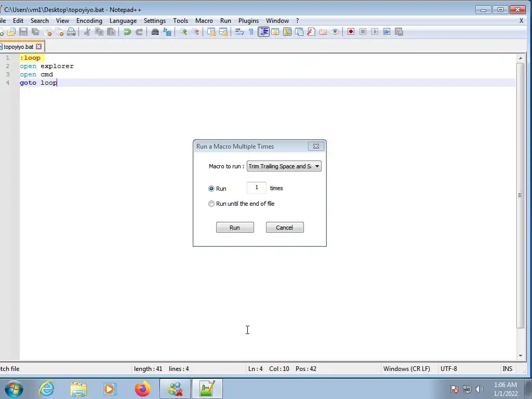
Task: Click the vertical scrollbar down arrow
Action: pyautogui.click(x=521, y=355)
